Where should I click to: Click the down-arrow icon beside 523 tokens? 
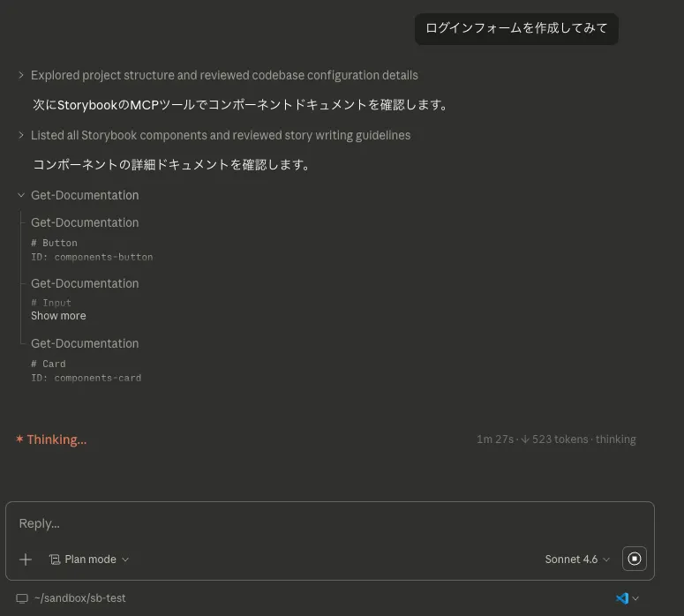pyautogui.click(x=525, y=439)
